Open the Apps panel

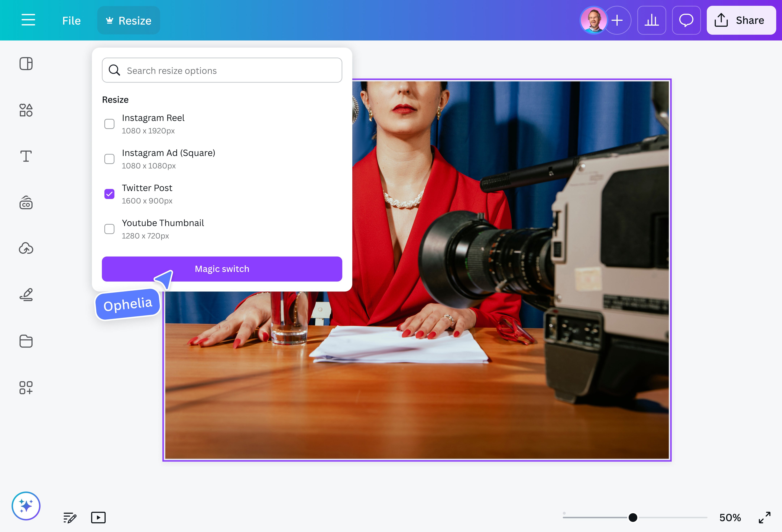[x=26, y=388]
